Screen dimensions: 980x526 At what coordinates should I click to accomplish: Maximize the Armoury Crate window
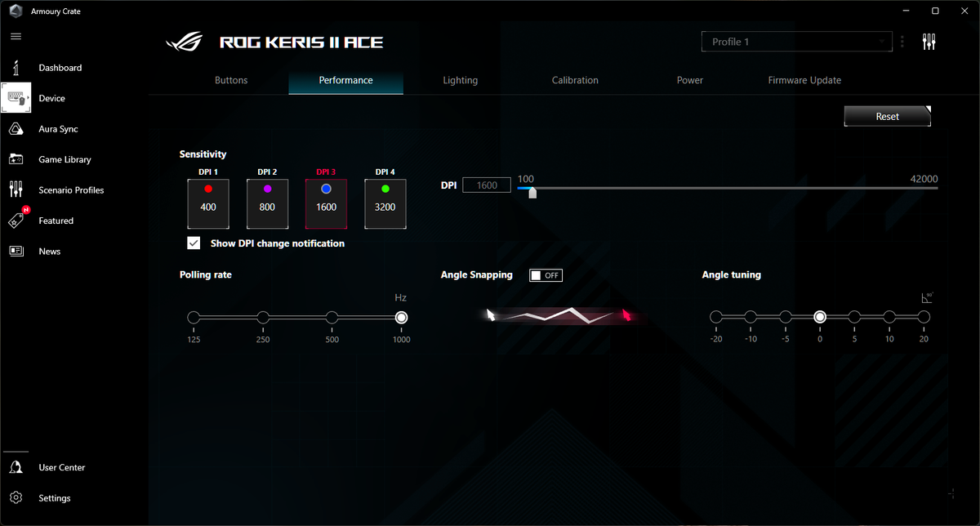935,11
